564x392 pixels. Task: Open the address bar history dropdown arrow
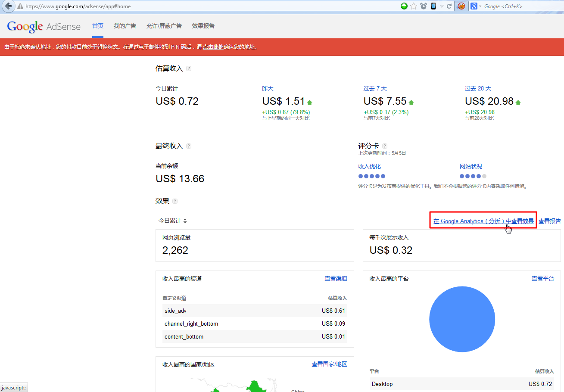click(442, 6)
